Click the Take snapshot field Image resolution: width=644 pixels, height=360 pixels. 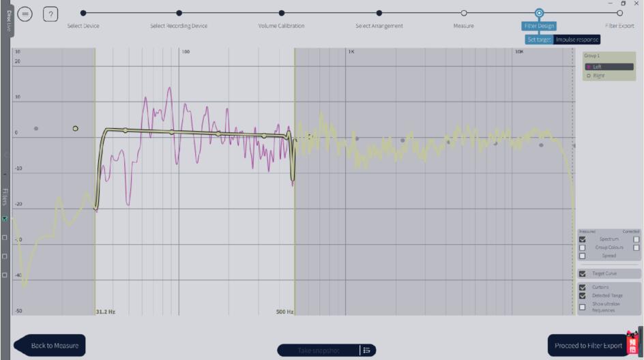point(318,350)
